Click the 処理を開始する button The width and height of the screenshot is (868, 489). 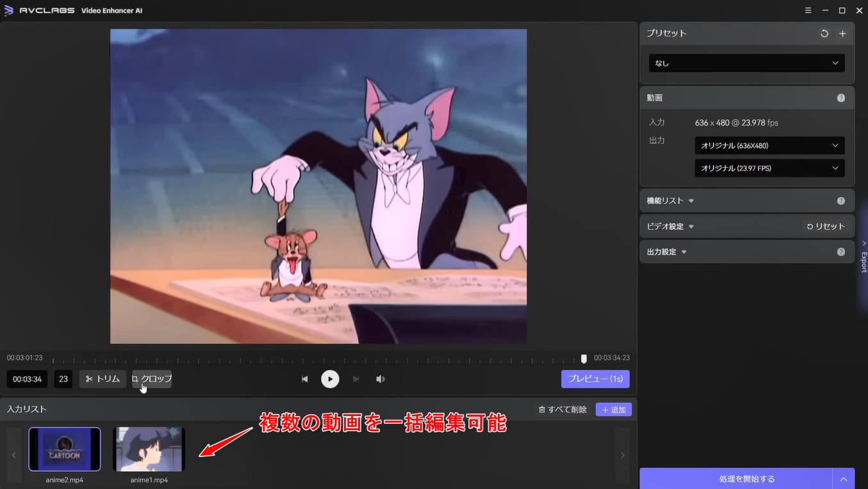736,479
